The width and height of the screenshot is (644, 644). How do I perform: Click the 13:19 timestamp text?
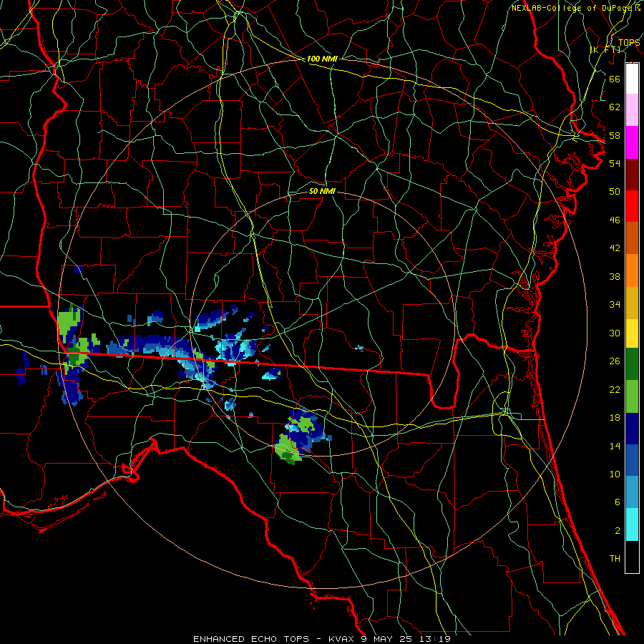click(435, 639)
